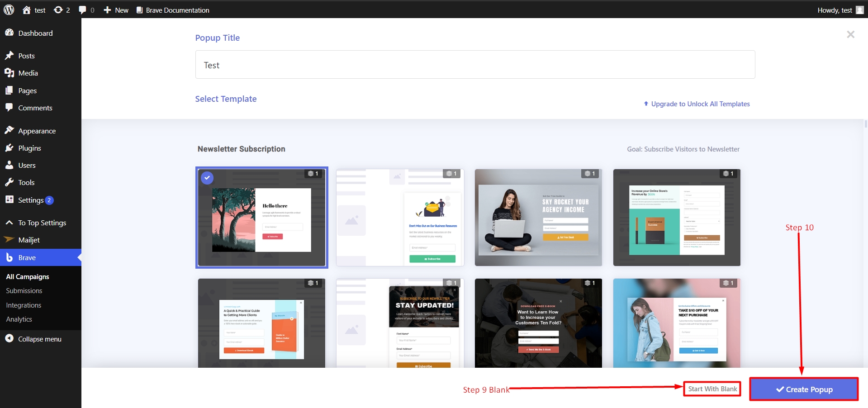Open the updates icon showing 2

coord(58,10)
